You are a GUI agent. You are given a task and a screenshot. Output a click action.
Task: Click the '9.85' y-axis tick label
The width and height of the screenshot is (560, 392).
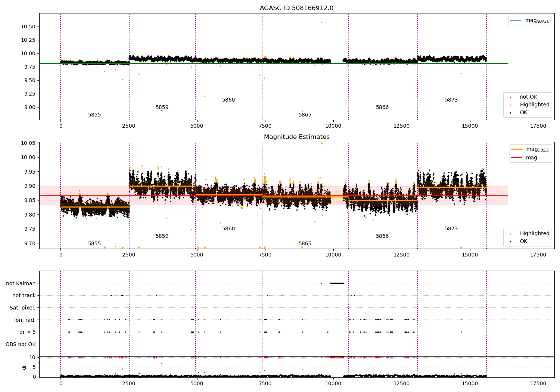(x=29, y=200)
